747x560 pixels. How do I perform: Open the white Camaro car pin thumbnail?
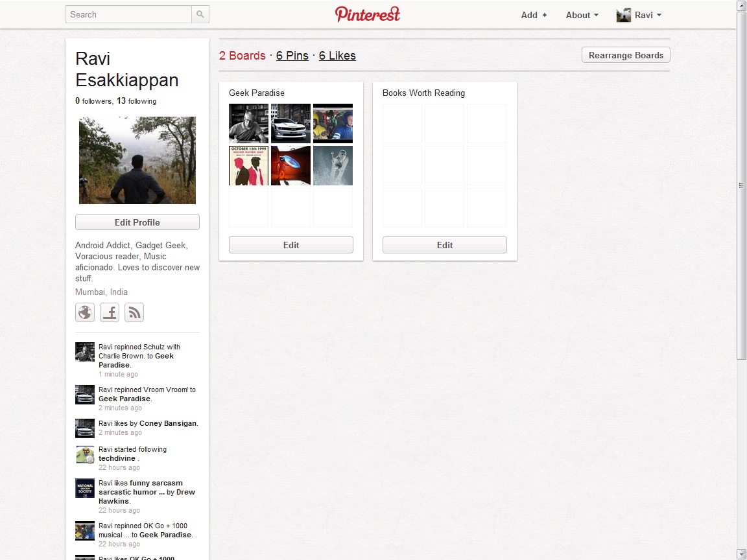[x=290, y=123]
